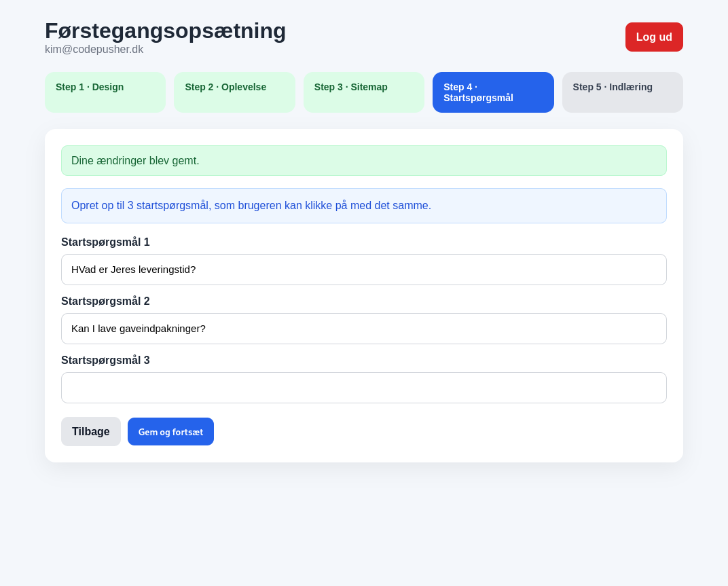Viewport: 728px width, 586px height.
Task: Click the 'Startspørgsmål 1' label
Action: (x=105, y=242)
